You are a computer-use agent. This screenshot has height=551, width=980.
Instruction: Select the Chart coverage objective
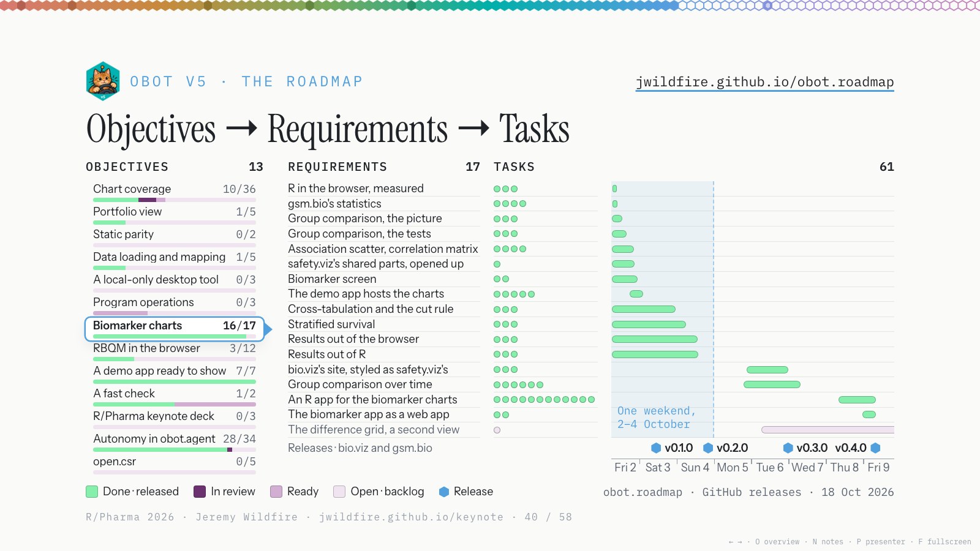click(x=174, y=192)
